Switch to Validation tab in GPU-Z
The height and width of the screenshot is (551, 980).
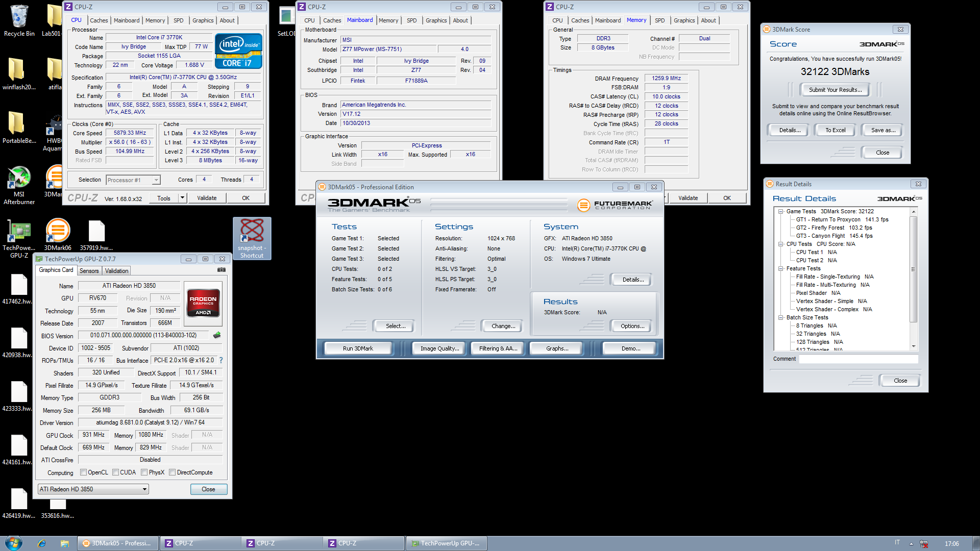coord(117,271)
